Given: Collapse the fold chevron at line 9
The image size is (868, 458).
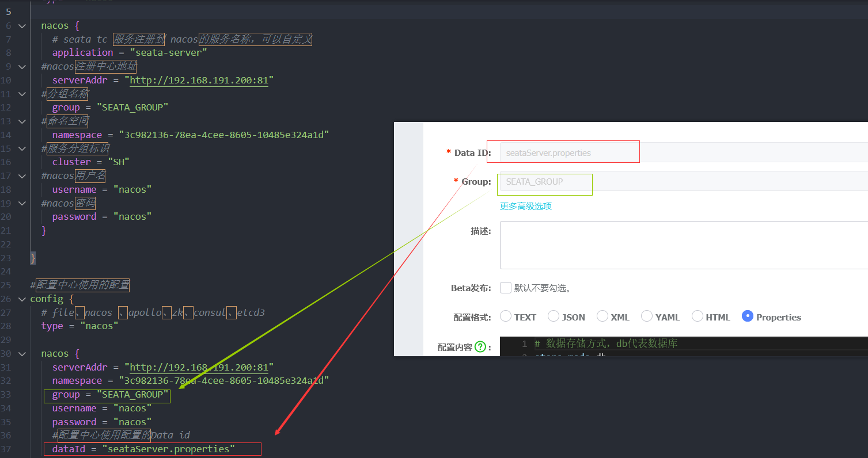Looking at the screenshot, I should click(x=21, y=67).
